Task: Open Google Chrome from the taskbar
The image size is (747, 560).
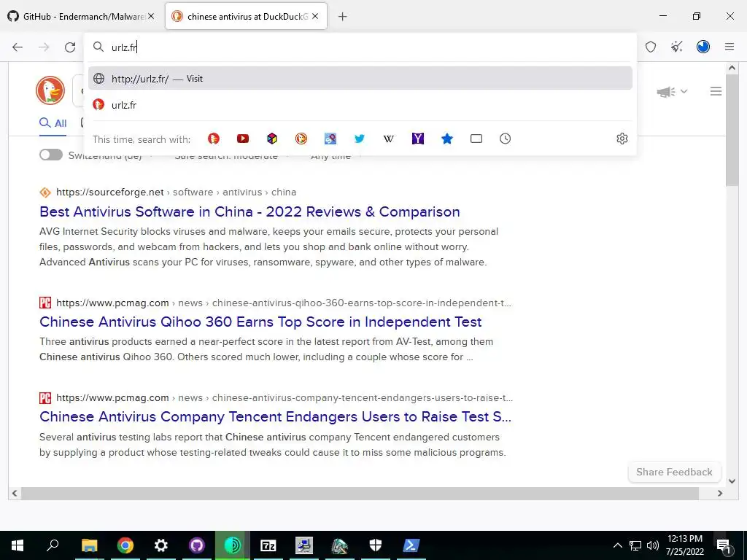Action: click(125, 545)
